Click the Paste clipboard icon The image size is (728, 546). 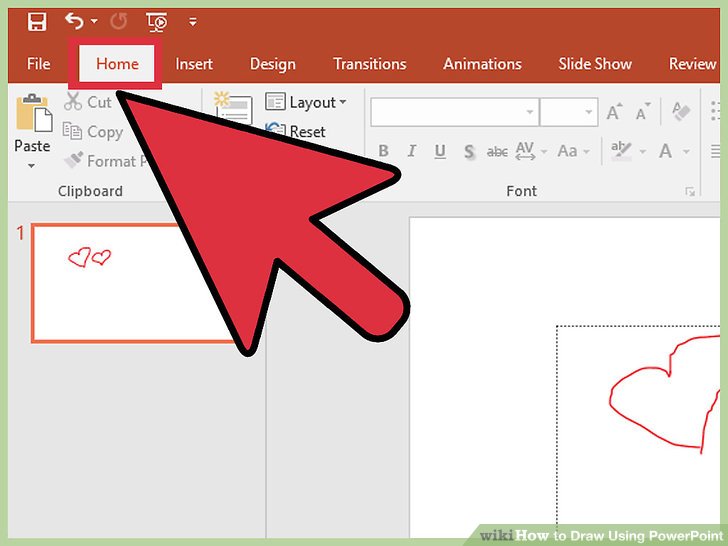click(32, 116)
